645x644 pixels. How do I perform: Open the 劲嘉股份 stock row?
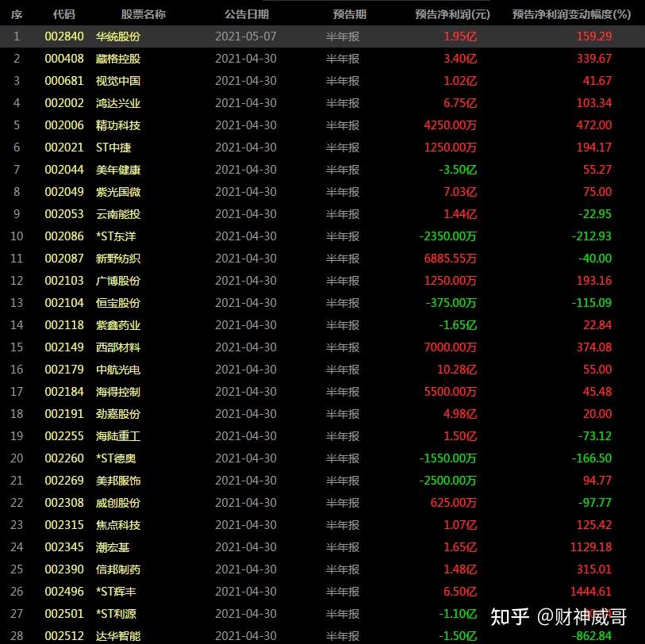322,414
